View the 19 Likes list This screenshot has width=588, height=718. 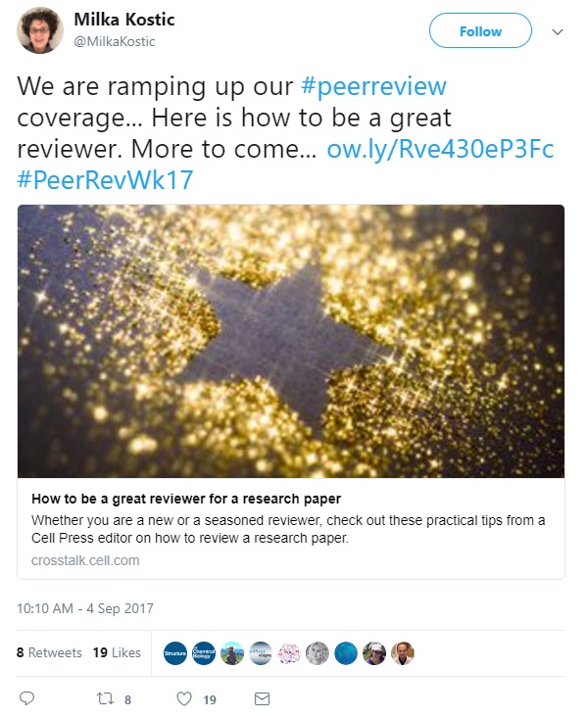click(x=117, y=652)
